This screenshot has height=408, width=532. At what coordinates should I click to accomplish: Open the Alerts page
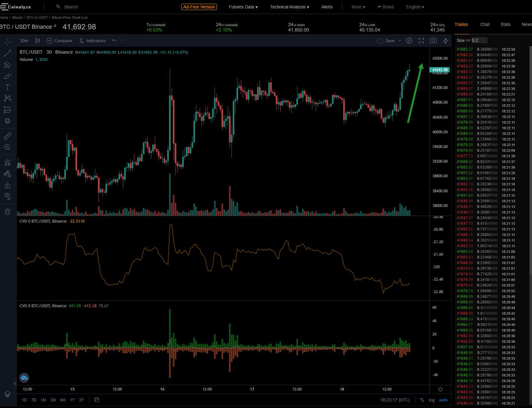pos(327,7)
